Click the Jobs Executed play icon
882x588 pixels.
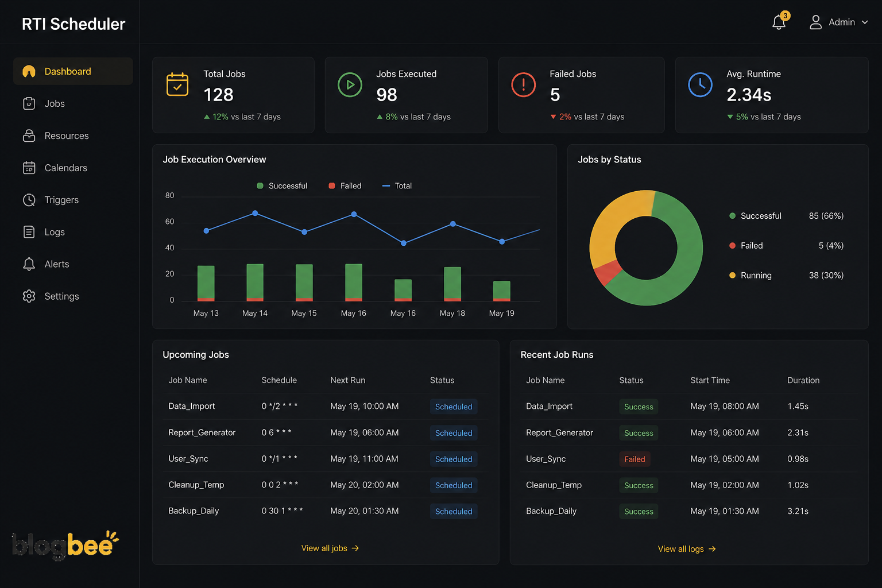pyautogui.click(x=350, y=85)
